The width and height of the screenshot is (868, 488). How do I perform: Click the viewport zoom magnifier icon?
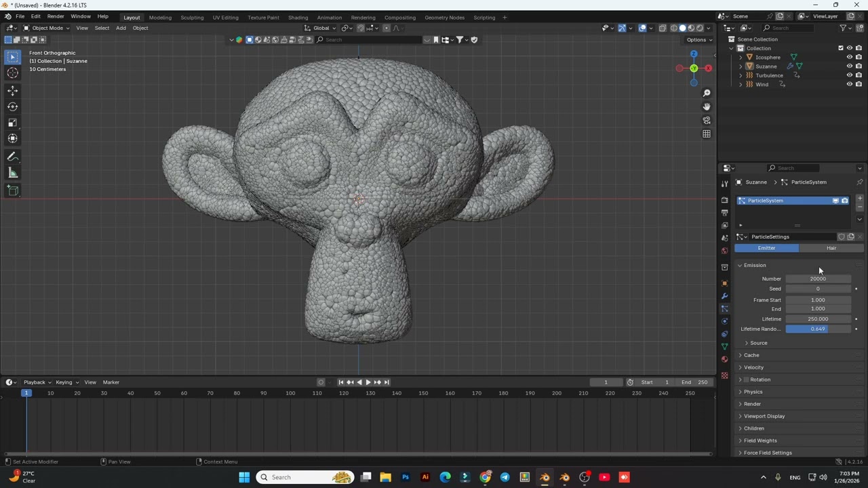pos(707,93)
